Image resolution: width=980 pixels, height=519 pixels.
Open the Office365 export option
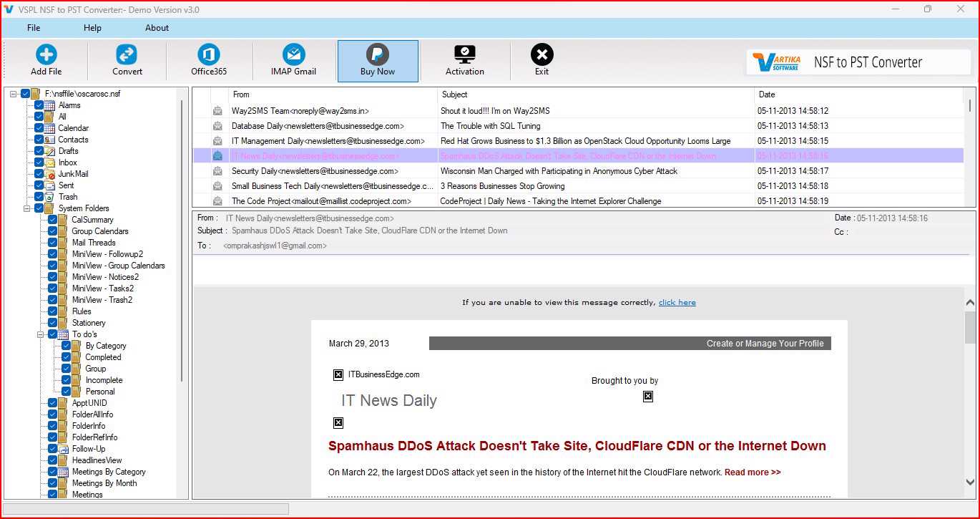click(x=208, y=54)
